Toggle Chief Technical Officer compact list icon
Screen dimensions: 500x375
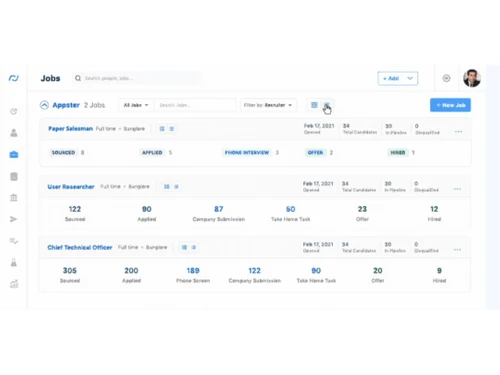click(x=194, y=247)
